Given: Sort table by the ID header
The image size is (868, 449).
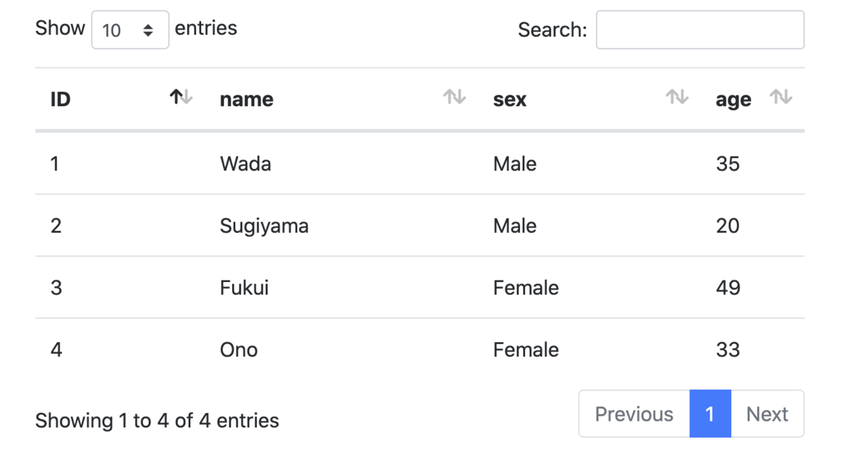Looking at the screenshot, I should [x=61, y=99].
